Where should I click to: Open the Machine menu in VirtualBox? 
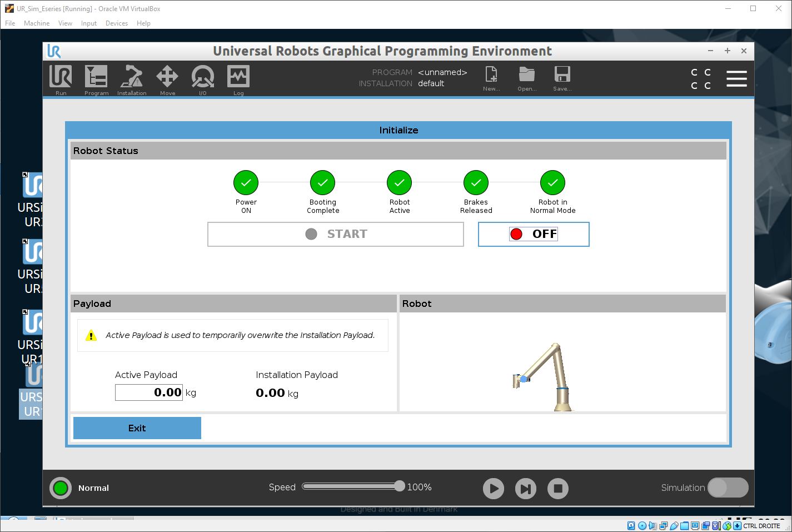(x=37, y=23)
